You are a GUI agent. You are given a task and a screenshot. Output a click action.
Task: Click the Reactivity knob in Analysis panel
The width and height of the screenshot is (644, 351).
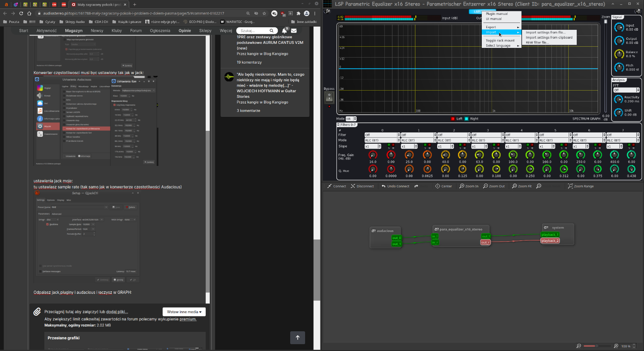[x=618, y=99]
